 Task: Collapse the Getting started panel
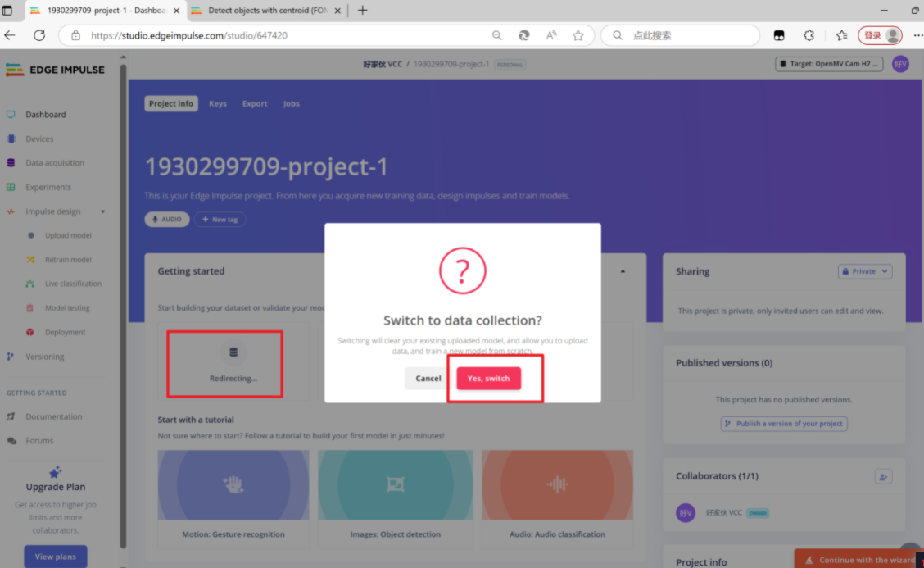click(x=623, y=271)
